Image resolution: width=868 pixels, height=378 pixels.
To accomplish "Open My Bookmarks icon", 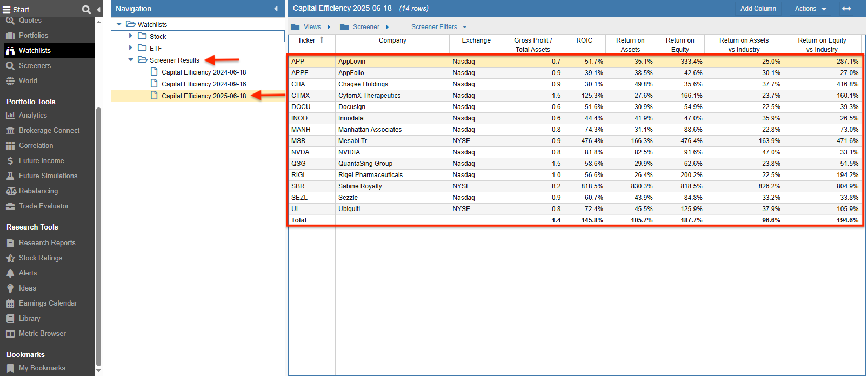I will (x=10, y=368).
